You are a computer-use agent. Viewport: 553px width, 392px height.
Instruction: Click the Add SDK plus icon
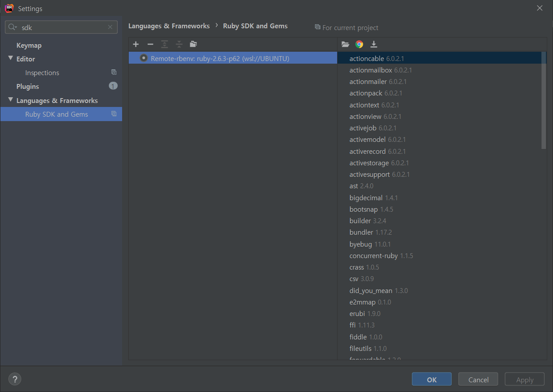136,44
